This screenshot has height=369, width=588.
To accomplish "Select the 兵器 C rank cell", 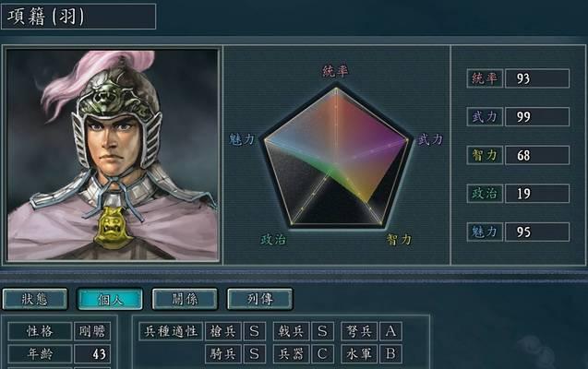I will click(322, 353).
